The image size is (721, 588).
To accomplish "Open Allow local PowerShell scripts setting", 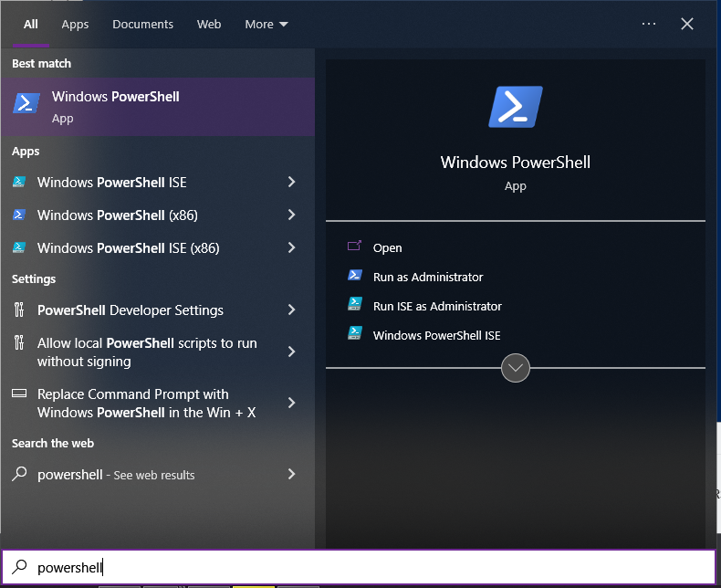I will (158, 352).
